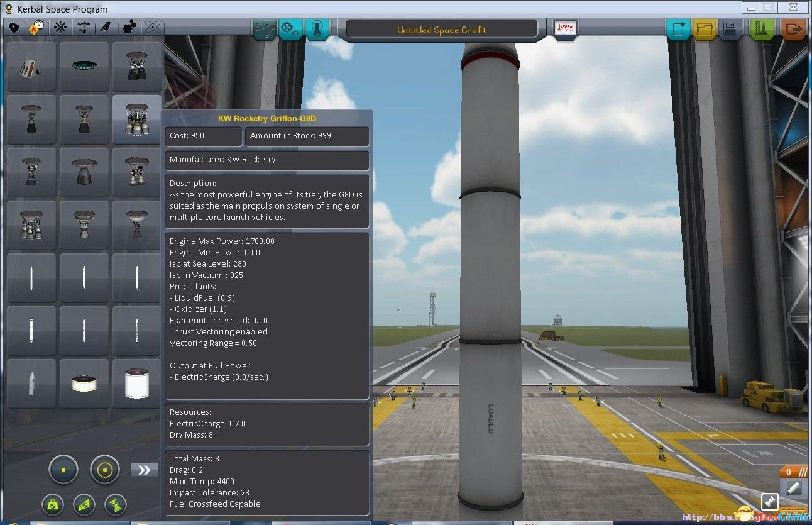Toggle the green padlock-shaped round button
Image resolution: width=812 pixels, height=525 pixels.
53,504
